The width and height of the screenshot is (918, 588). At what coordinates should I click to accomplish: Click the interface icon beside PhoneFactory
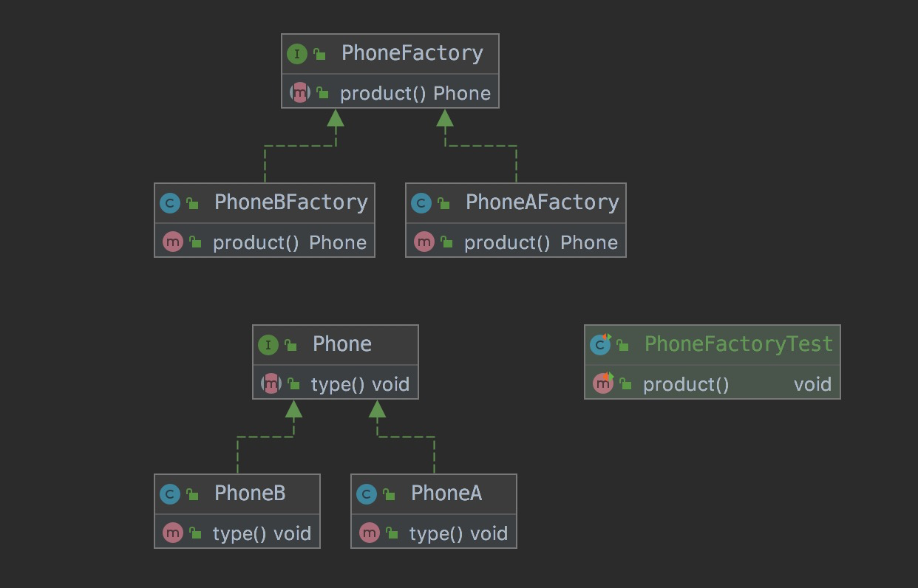297,54
